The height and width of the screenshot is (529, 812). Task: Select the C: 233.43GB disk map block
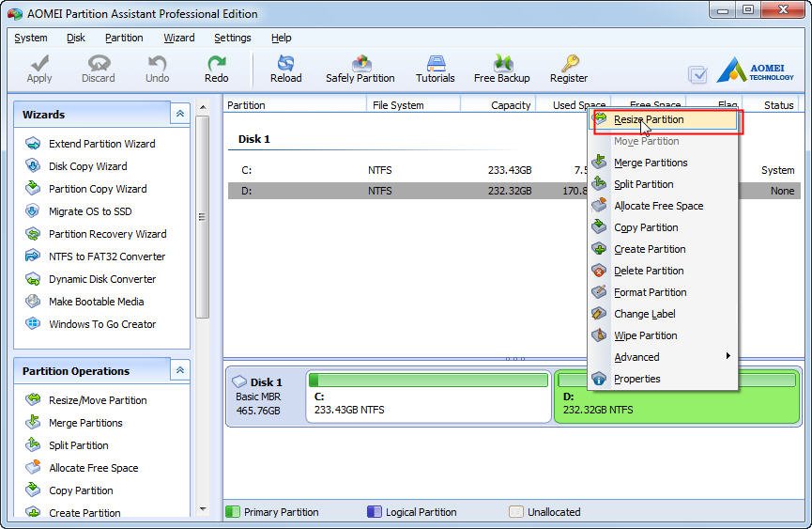pyautogui.click(x=429, y=397)
